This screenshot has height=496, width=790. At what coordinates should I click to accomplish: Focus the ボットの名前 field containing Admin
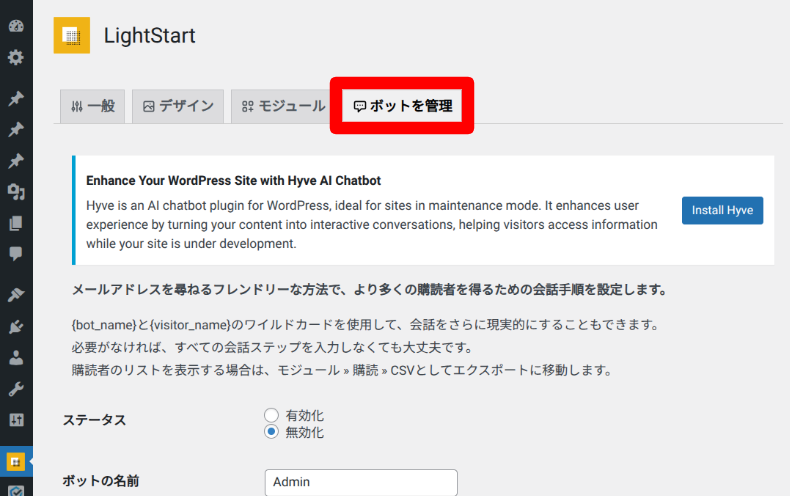point(361,482)
